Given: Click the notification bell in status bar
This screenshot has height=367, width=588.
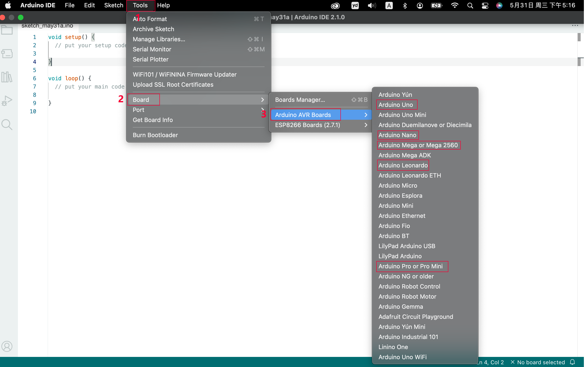Looking at the screenshot, I should 572,362.
